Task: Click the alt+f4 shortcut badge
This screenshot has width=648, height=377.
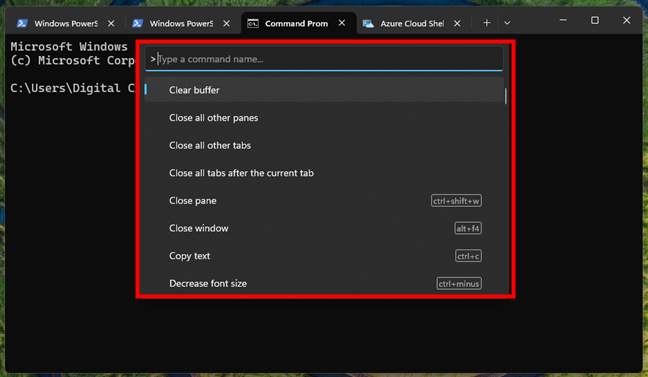Action: [468, 228]
